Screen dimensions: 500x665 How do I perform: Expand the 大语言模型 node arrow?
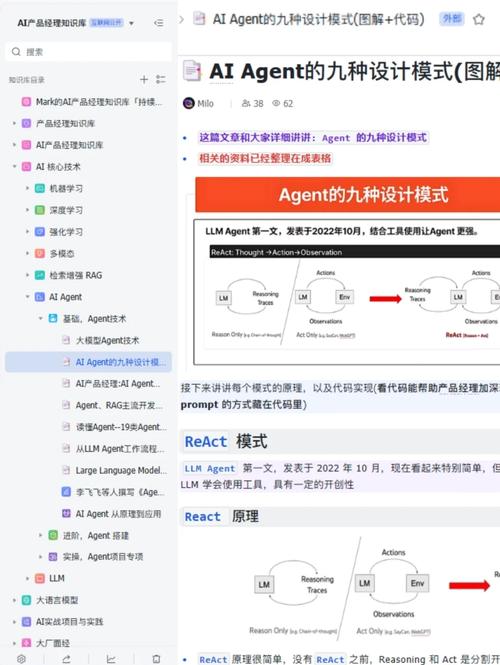[x=14, y=600]
